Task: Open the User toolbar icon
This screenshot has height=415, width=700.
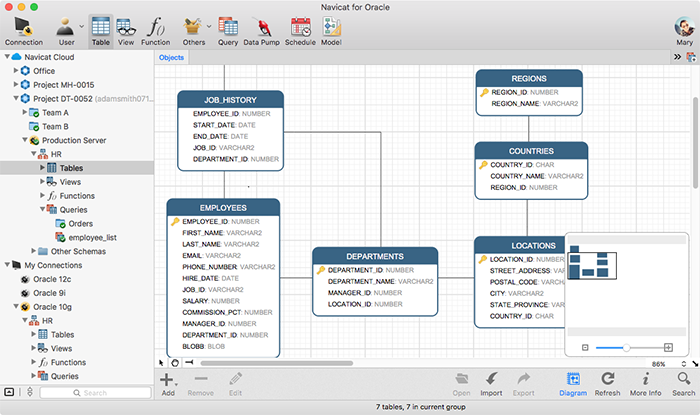Action: 66,31
